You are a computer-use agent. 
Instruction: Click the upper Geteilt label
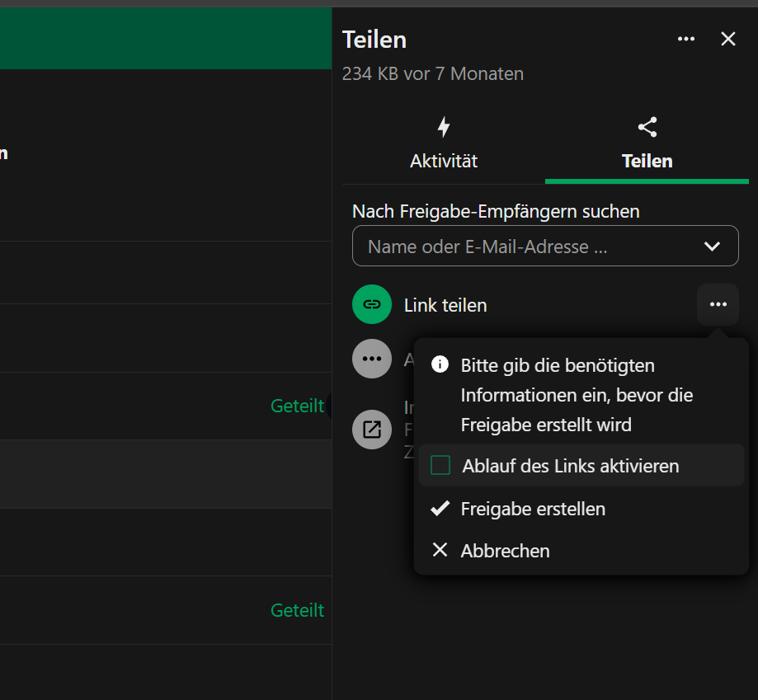(297, 406)
